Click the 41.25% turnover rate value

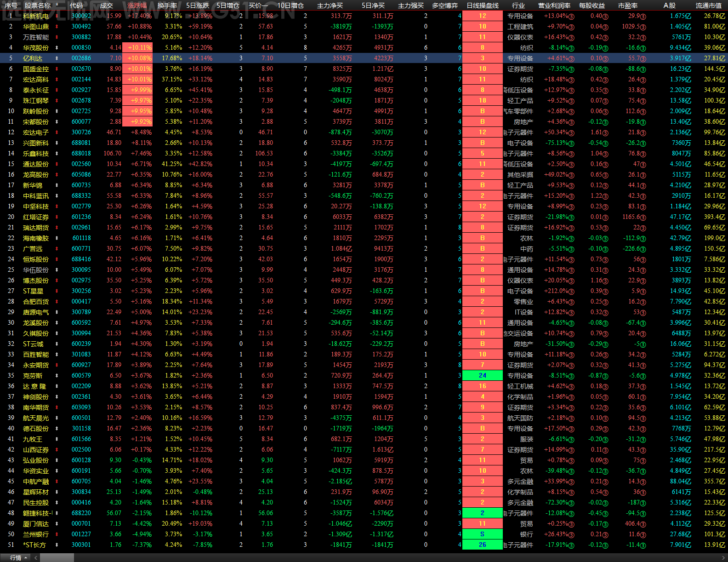click(172, 164)
